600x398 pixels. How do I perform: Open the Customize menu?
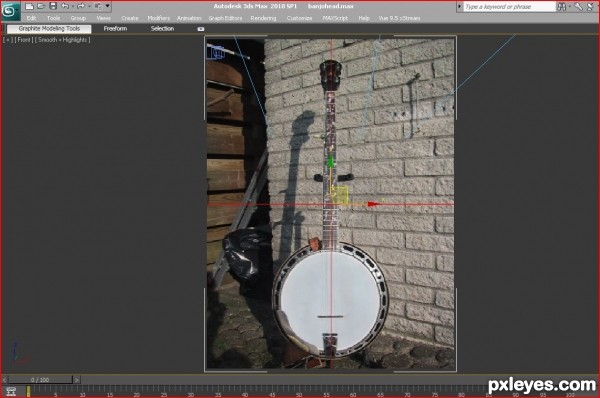pos(299,18)
